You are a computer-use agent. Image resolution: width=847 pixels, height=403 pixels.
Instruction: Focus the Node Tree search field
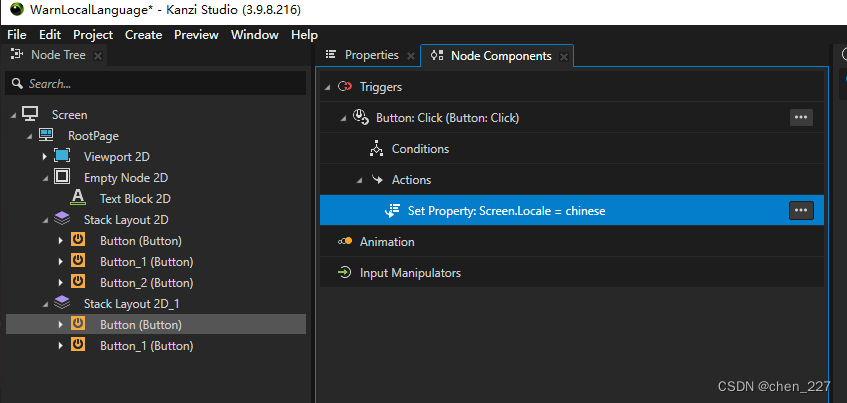click(156, 84)
